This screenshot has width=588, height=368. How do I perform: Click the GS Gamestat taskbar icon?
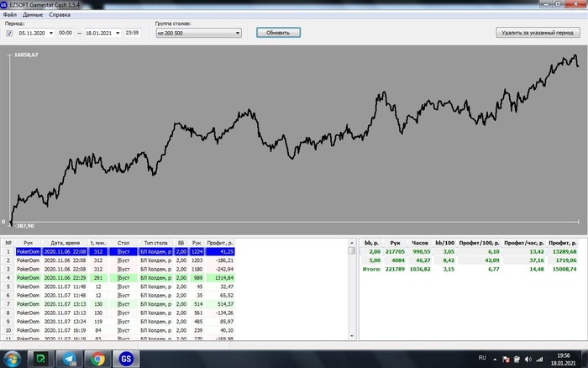pyautogui.click(x=126, y=359)
